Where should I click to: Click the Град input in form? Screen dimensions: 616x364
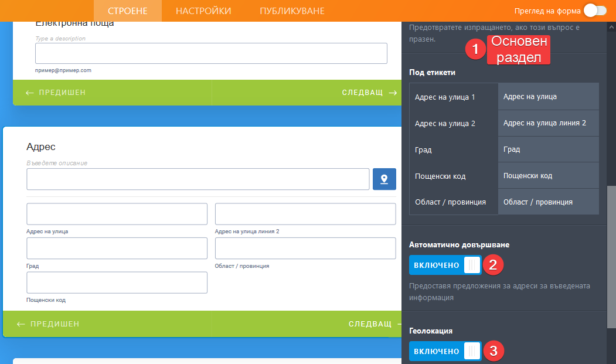(x=117, y=248)
